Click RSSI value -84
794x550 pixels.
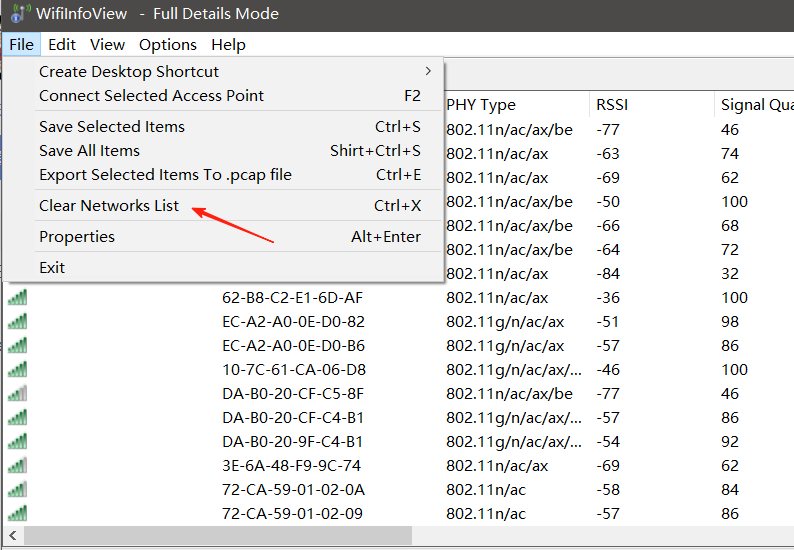[608, 273]
